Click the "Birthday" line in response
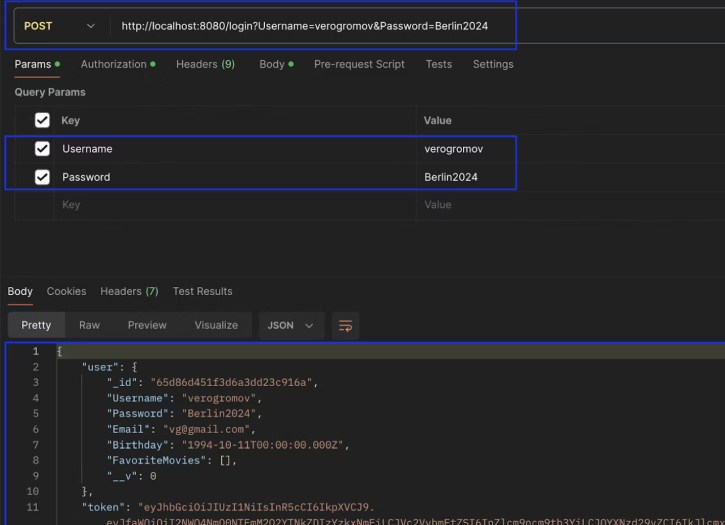The image size is (725, 525). [x=228, y=445]
